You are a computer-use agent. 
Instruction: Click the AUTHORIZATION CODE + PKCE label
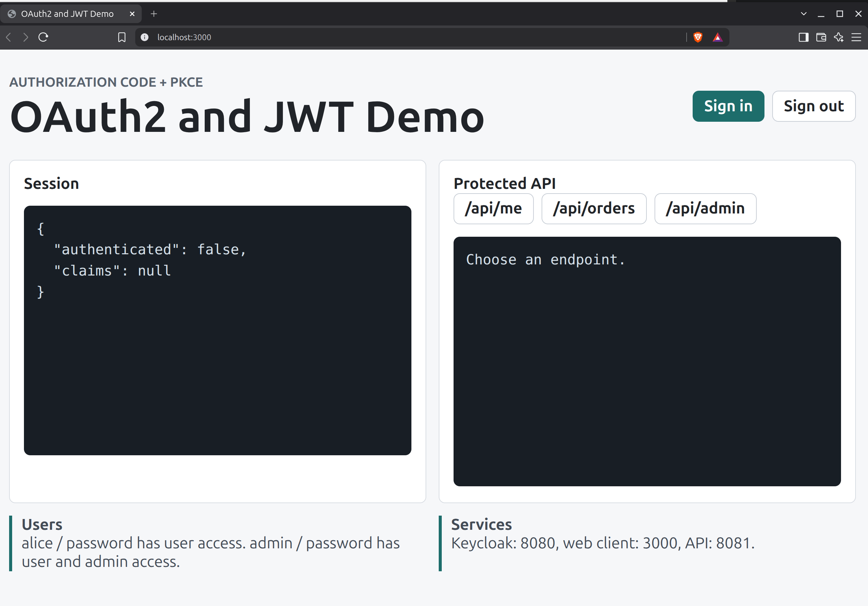coord(106,82)
